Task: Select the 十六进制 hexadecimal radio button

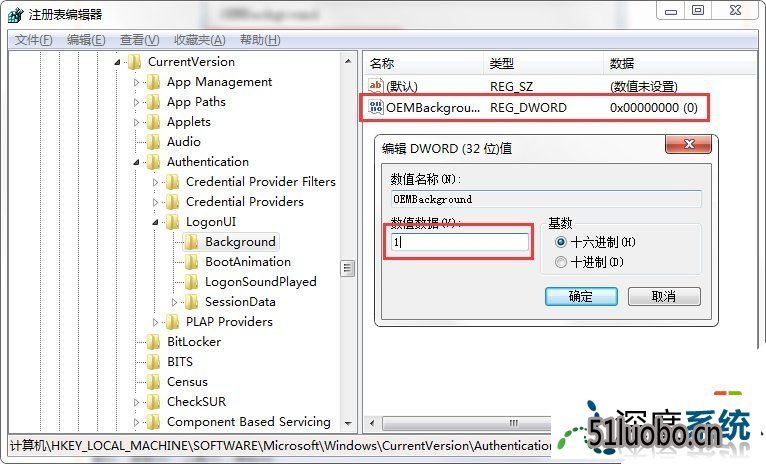Action: [560, 242]
